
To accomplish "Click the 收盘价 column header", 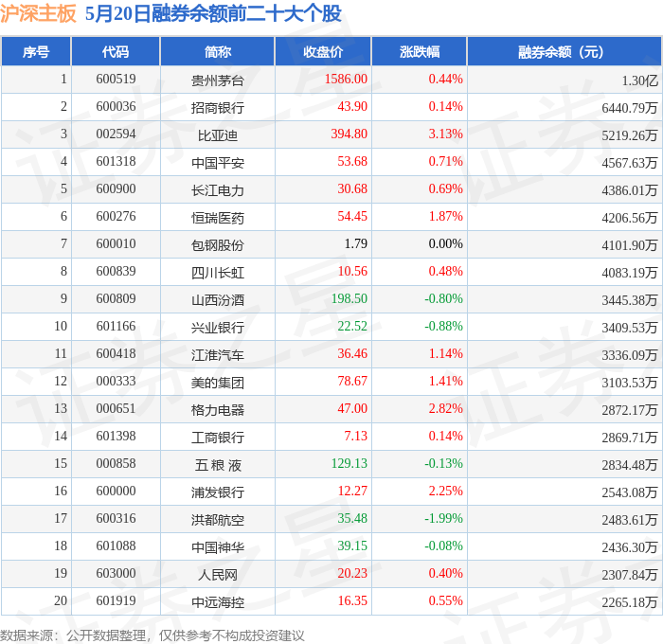I will coord(323,51).
